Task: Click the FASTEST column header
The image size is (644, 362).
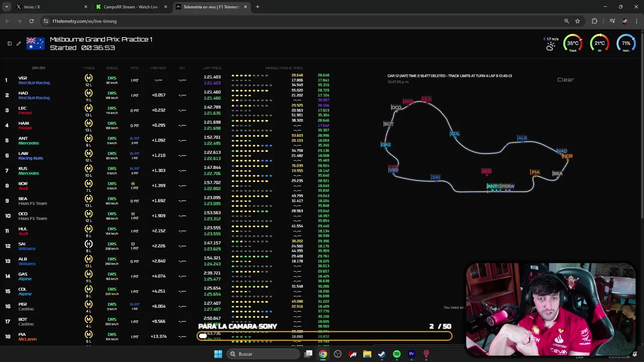Action: click(x=158, y=68)
